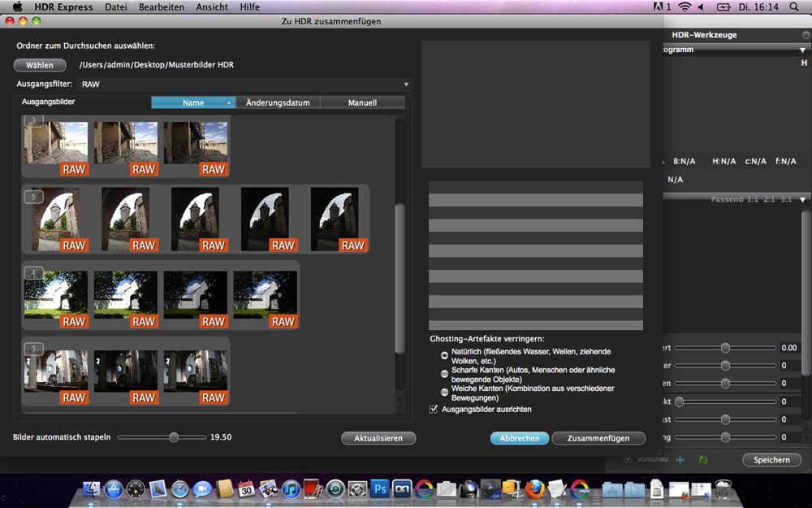Image resolution: width=812 pixels, height=508 pixels.
Task: Click the source images list scrollbar
Action: [400, 279]
